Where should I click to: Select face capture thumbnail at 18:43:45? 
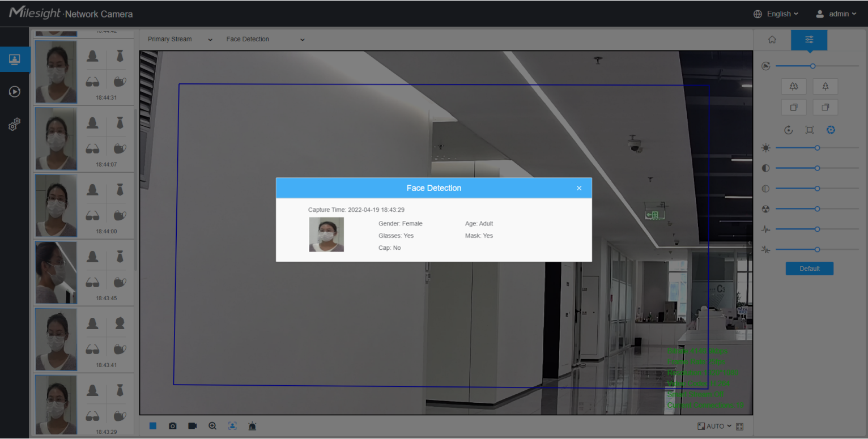[x=56, y=272]
